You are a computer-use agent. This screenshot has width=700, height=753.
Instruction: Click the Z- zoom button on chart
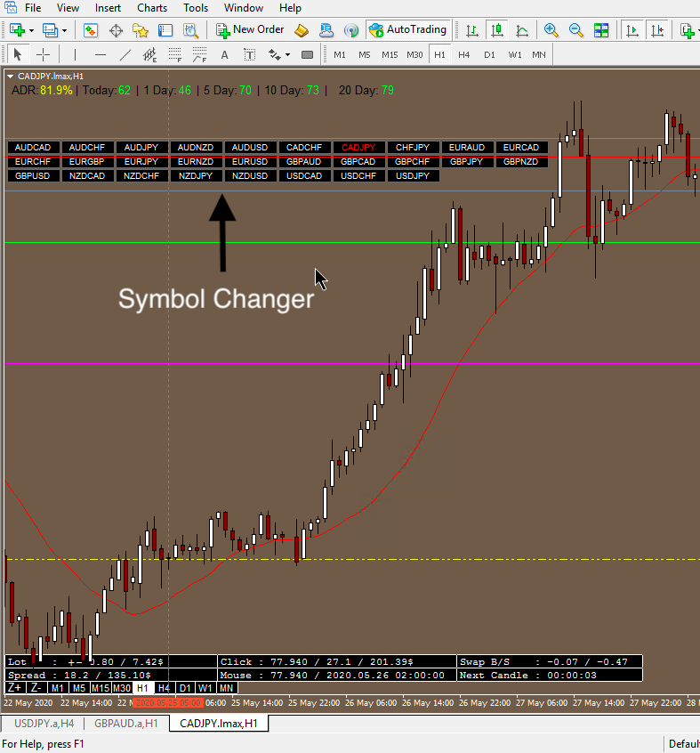[x=36, y=688]
